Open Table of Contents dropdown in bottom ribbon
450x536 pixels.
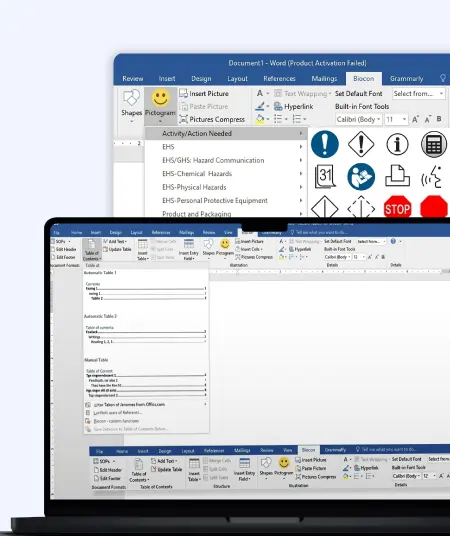138,470
